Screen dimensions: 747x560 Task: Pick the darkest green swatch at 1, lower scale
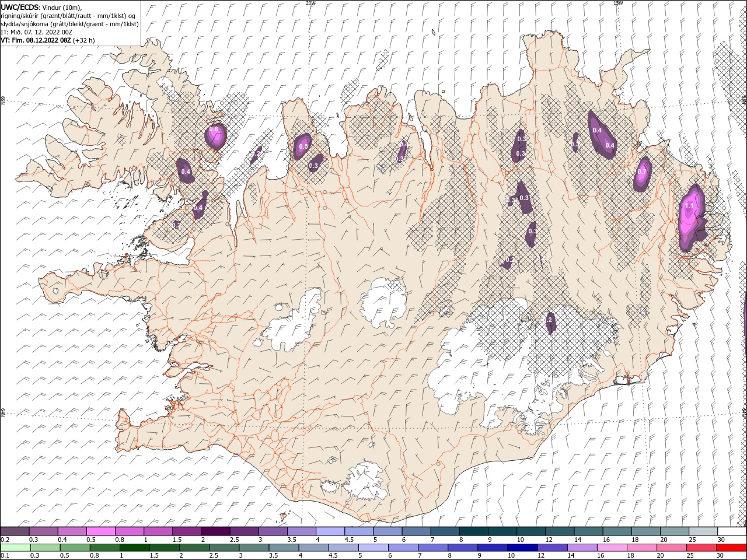click(134, 548)
